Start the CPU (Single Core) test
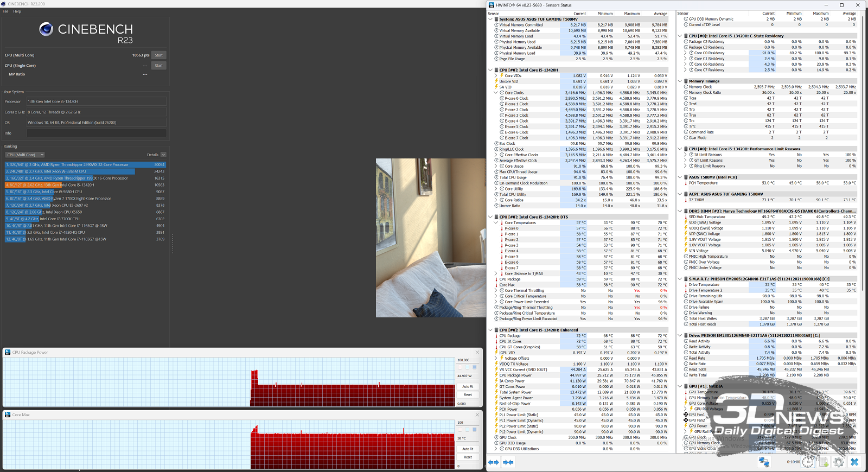The width and height of the screenshot is (868, 472). [158, 66]
